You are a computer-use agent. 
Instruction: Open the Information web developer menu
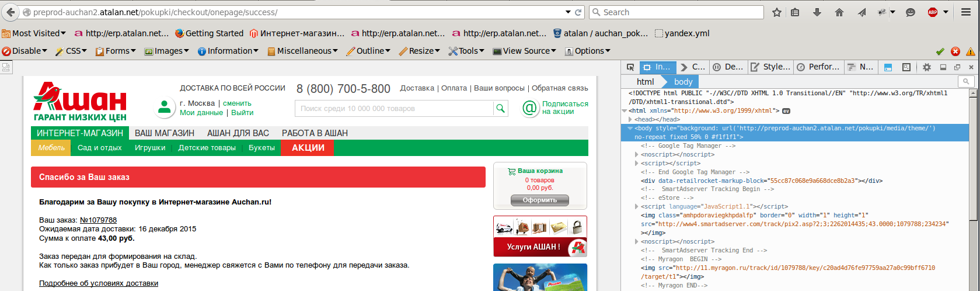click(x=228, y=51)
